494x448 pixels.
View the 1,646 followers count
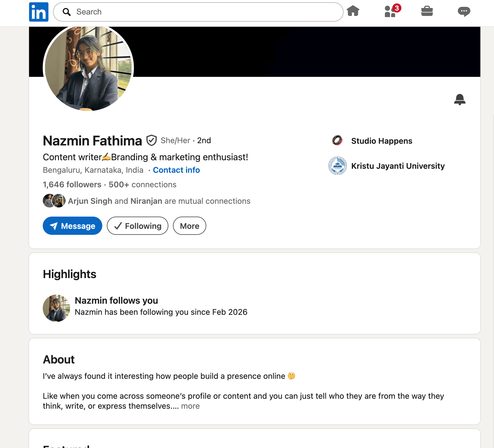[72, 184]
